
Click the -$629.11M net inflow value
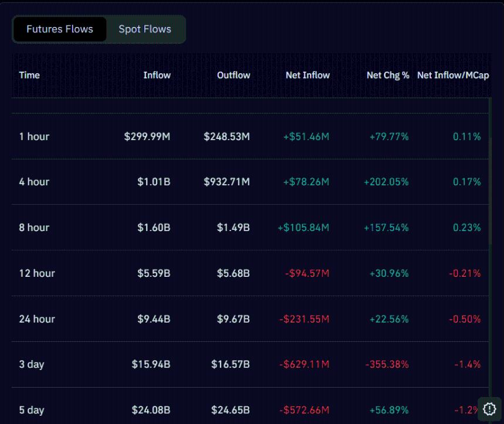304,364
